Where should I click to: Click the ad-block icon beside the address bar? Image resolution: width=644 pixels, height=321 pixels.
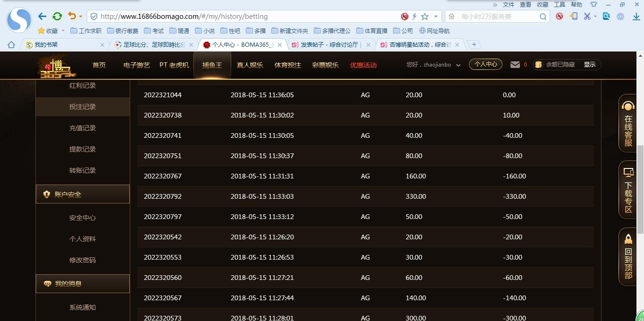[404, 16]
